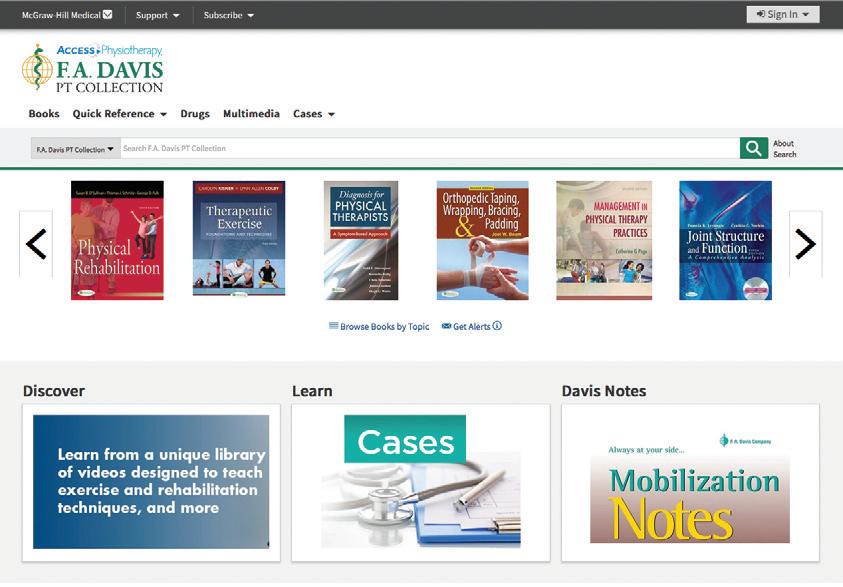This screenshot has width=843, height=587.
Task: Open the Drugs navigation item
Action: pos(195,113)
